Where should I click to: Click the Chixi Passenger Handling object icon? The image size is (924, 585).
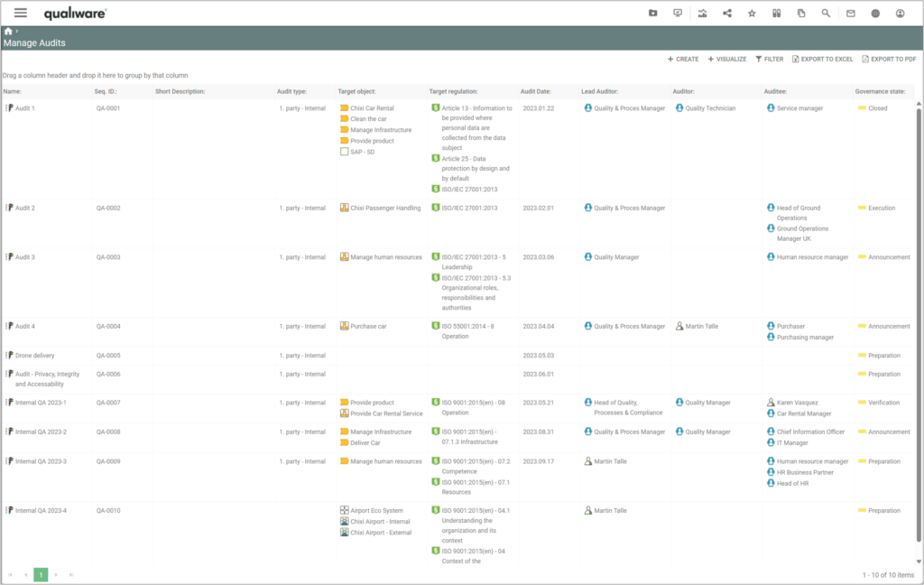pyautogui.click(x=344, y=208)
